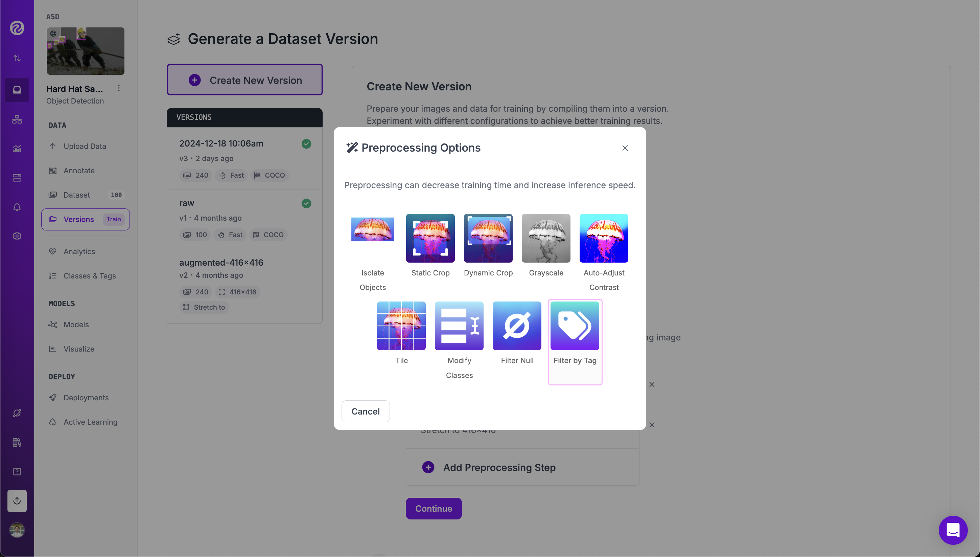Open the Annotate page in sidebar
980x557 pixels.
pos(79,171)
